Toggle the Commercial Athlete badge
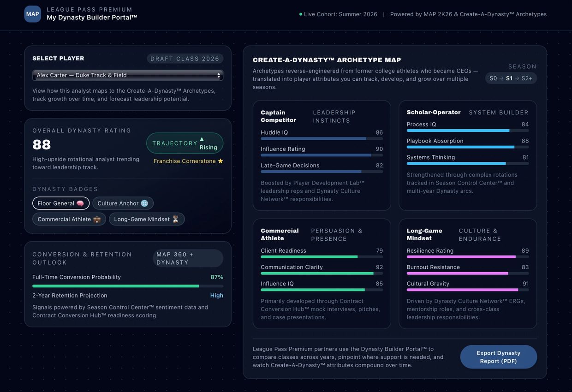Image resolution: width=572 pixels, height=392 pixels. [69, 219]
